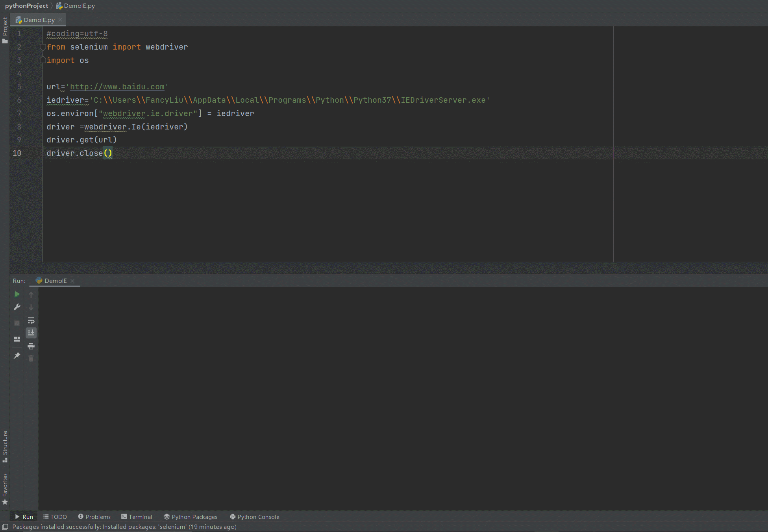Open run configuration wrench settings
Image resolution: width=768 pixels, height=532 pixels.
pyautogui.click(x=17, y=307)
